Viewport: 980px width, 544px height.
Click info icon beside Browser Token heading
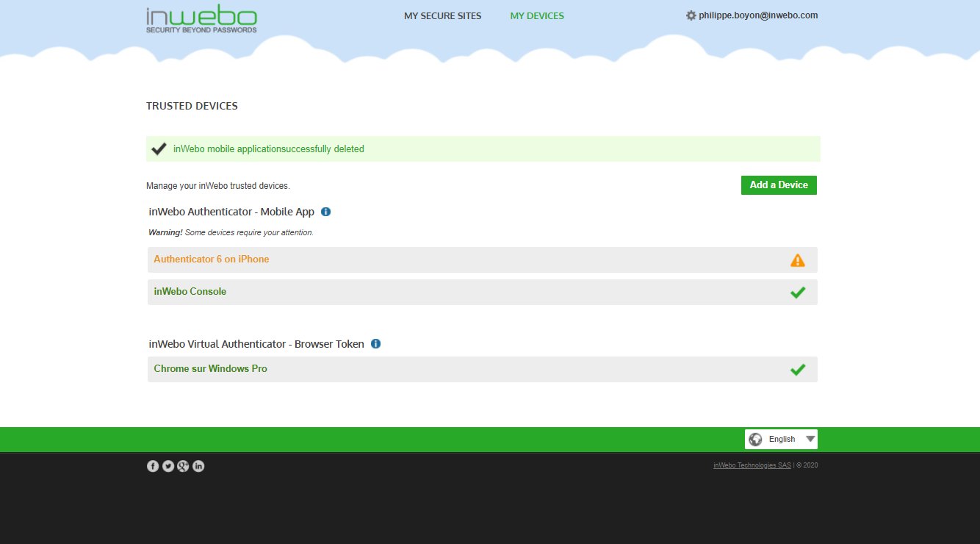(x=376, y=344)
